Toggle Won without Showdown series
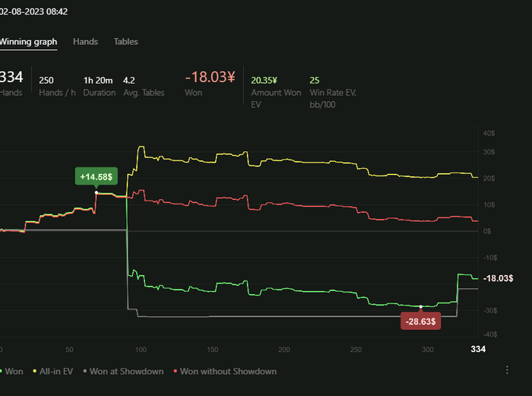532x396 pixels. click(x=225, y=372)
